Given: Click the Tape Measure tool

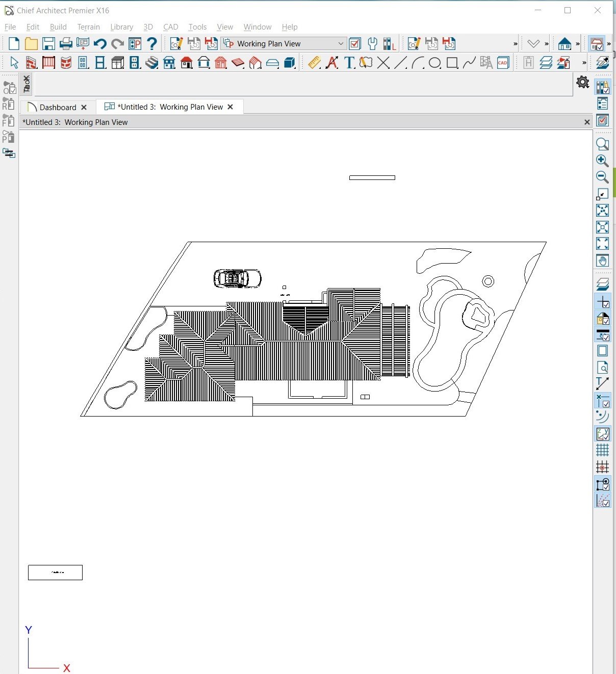Looking at the screenshot, I should pyautogui.click(x=315, y=63).
